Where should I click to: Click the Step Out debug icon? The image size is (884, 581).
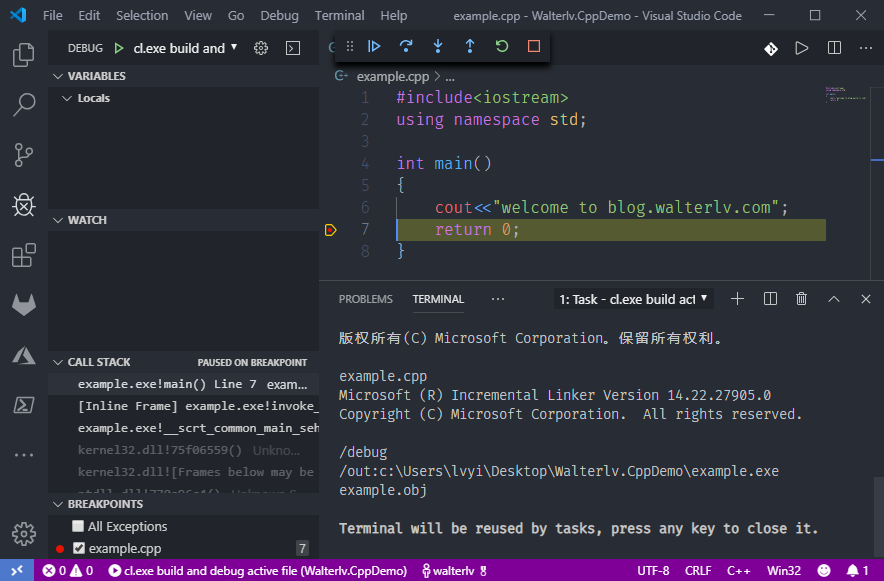(x=470, y=47)
